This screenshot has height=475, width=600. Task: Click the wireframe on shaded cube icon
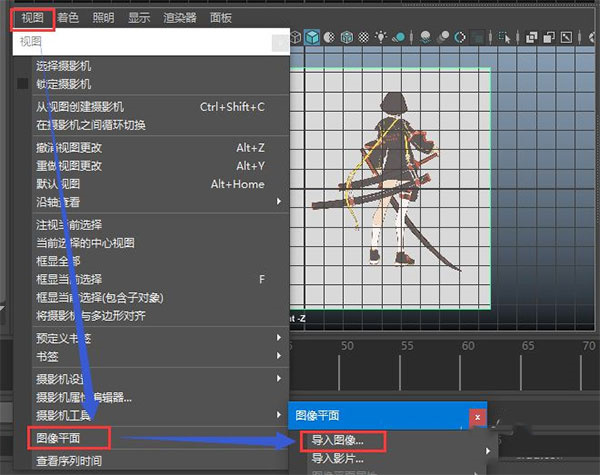pyautogui.click(x=346, y=38)
